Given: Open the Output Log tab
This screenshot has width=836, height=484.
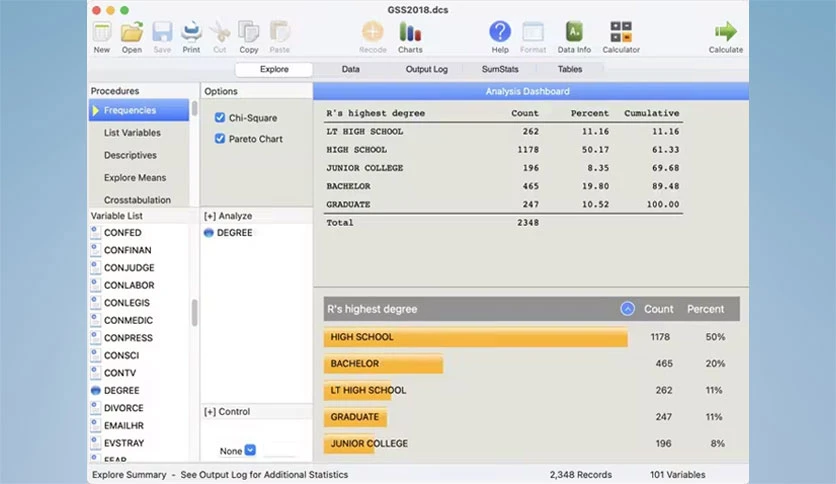Looking at the screenshot, I should [x=427, y=69].
